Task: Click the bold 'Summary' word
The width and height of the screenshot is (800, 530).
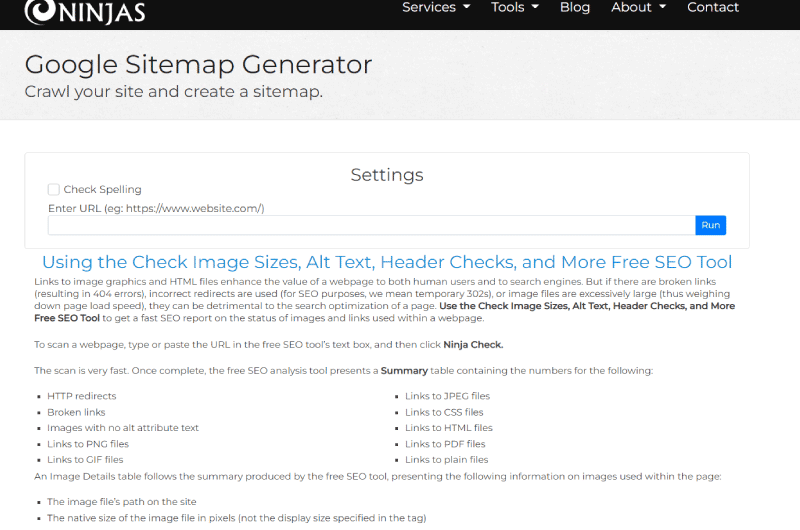Action: [x=404, y=371]
